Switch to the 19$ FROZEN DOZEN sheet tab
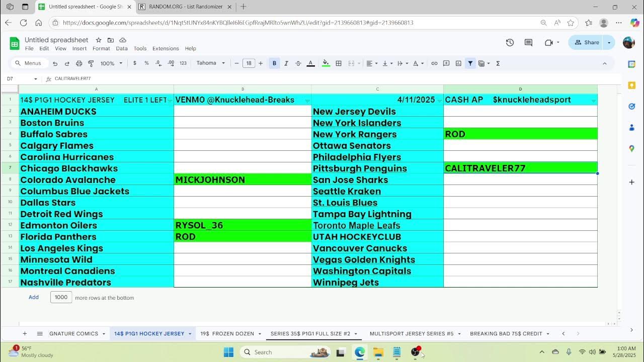 click(x=227, y=334)
